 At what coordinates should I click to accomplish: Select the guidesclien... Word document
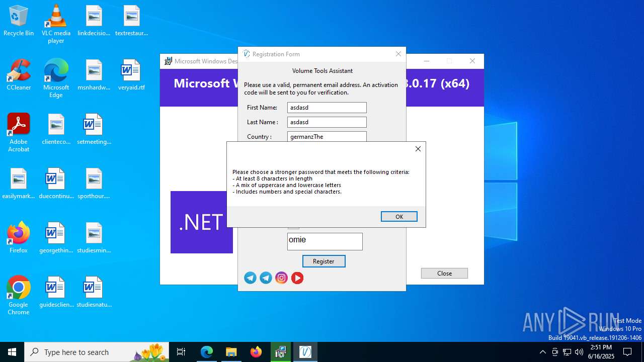[x=56, y=292]
